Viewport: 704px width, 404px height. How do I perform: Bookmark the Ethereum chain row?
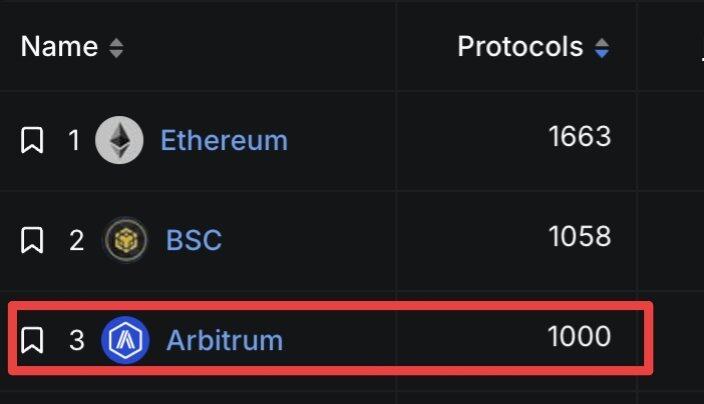pyautogui.click(x=32, y=140)
